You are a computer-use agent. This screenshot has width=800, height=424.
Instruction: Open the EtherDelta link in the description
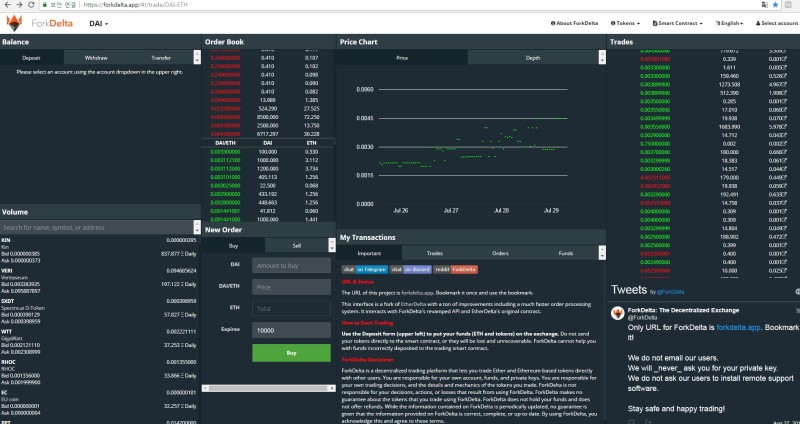point(413,304)
